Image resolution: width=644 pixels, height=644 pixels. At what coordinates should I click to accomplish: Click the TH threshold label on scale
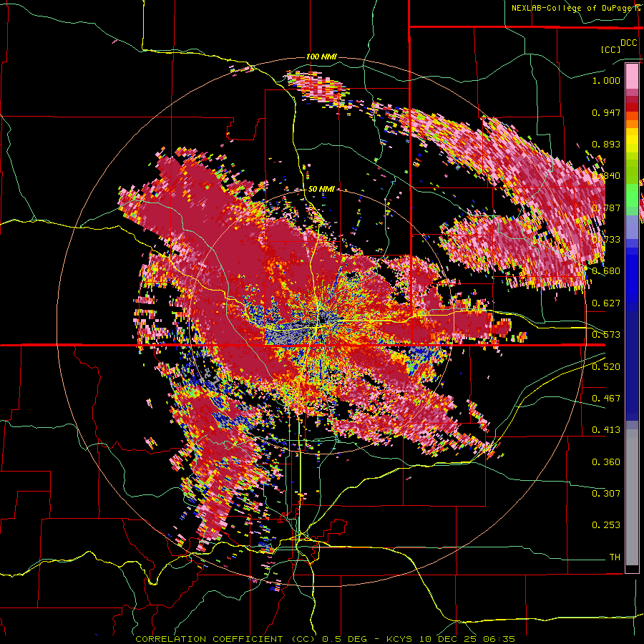(615, 557)
